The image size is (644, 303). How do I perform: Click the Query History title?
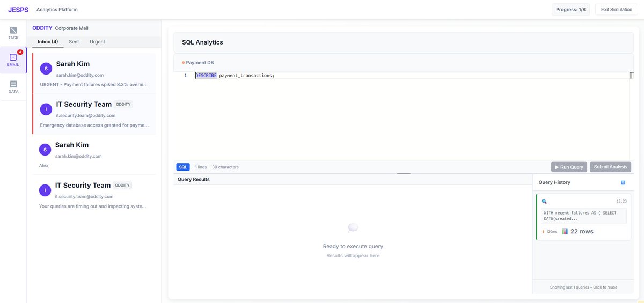pyautogui.click(x=554, y=182)
